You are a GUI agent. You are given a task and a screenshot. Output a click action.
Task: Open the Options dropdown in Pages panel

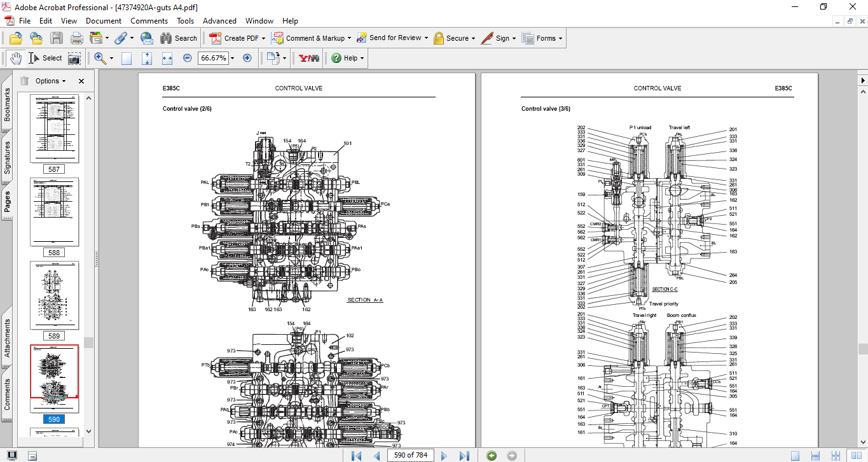[x=51, y=81]
